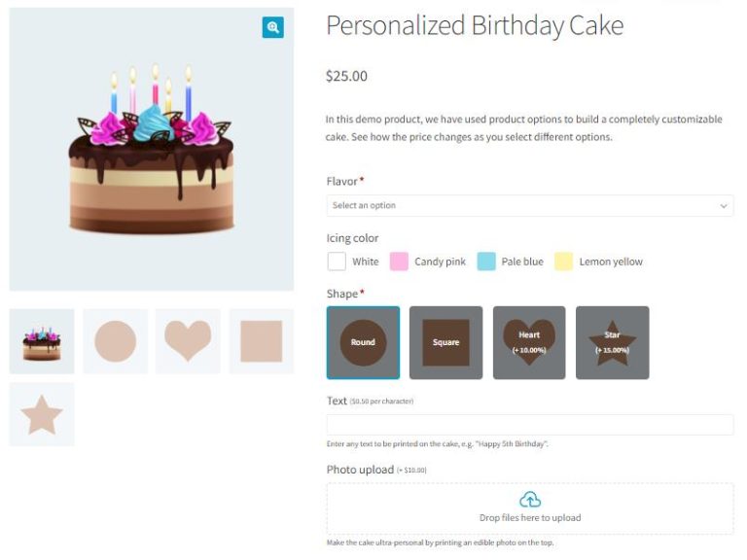Show the birthday cake thumbnail image
The width and height of the screenshot is (747, 560).
point(42,341)
